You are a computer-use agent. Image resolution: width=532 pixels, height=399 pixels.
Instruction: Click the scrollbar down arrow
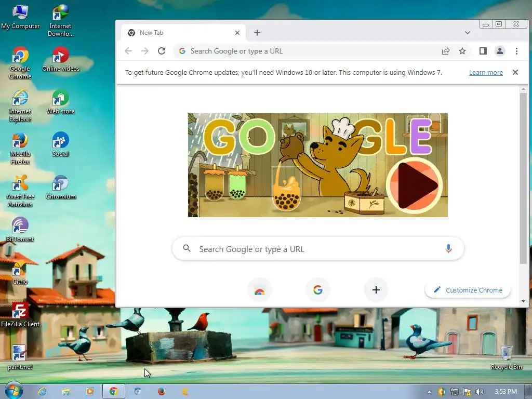[x=523, y=301]
